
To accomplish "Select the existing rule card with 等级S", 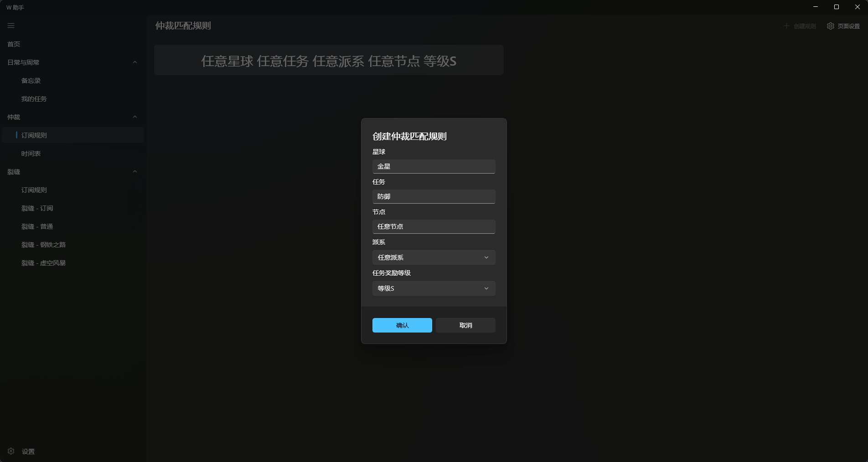I will coord(329,60).
